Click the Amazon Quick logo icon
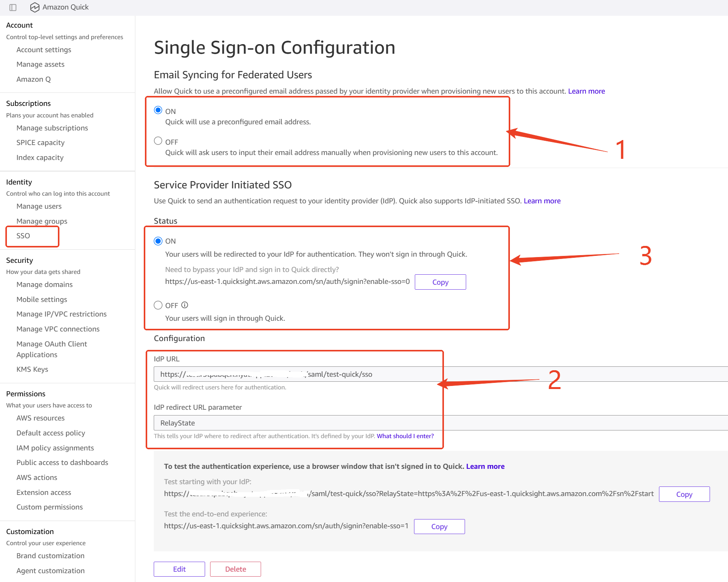Viewport: 728px width, 582px height. tap(35, 7)
